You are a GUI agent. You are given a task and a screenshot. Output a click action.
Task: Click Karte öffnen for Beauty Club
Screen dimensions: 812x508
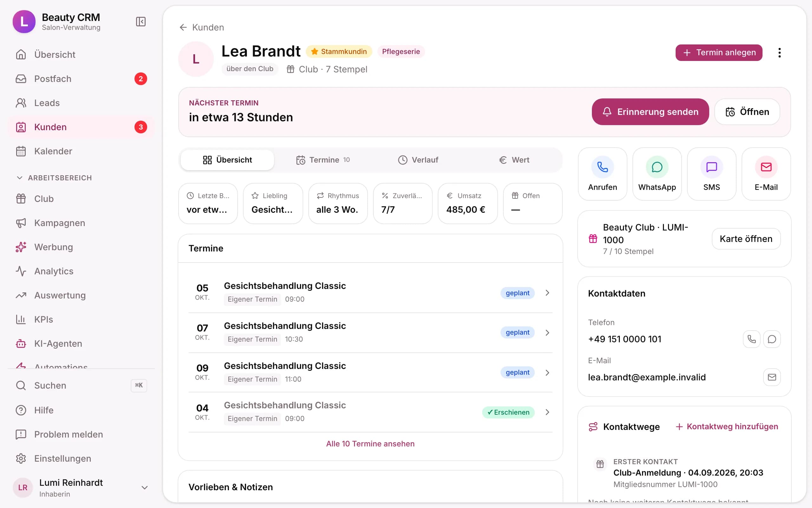pos(746,239)
